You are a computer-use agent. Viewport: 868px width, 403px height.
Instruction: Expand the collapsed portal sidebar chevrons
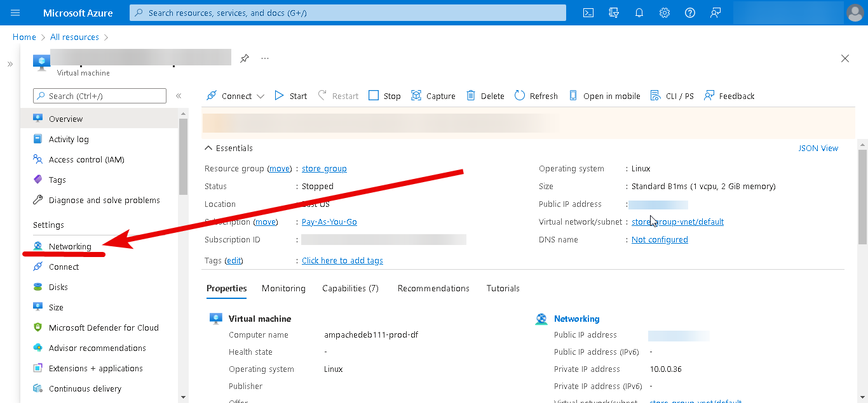click(10, 64)
